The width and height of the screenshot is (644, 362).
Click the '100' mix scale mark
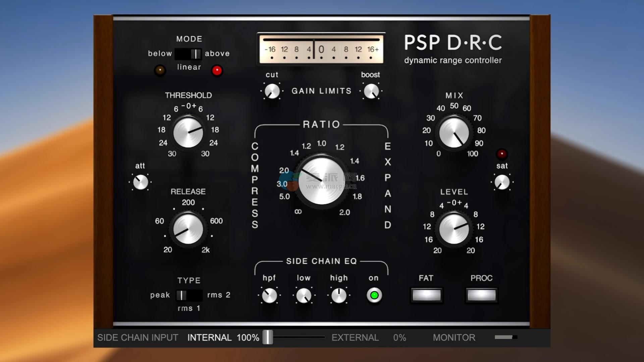[473, 154]
